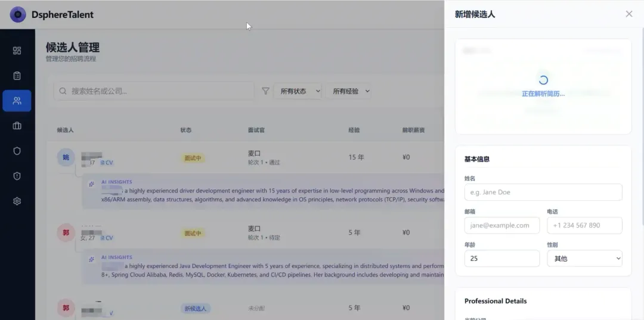Click 轮次 1 • 通过 text
Viewport: 644px width, 320px height.
(x=264, y=163)
